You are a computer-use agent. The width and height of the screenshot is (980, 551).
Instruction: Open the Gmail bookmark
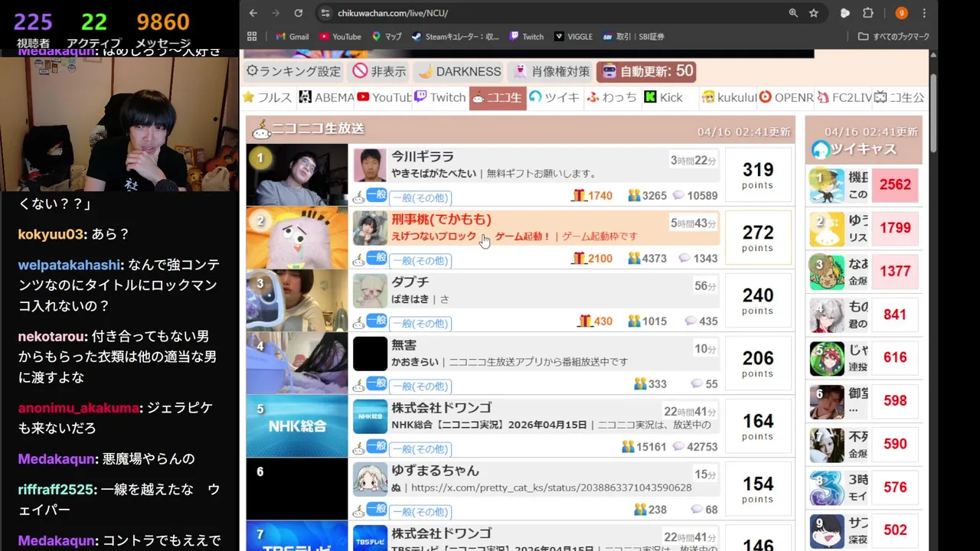[x=292, y=36]
